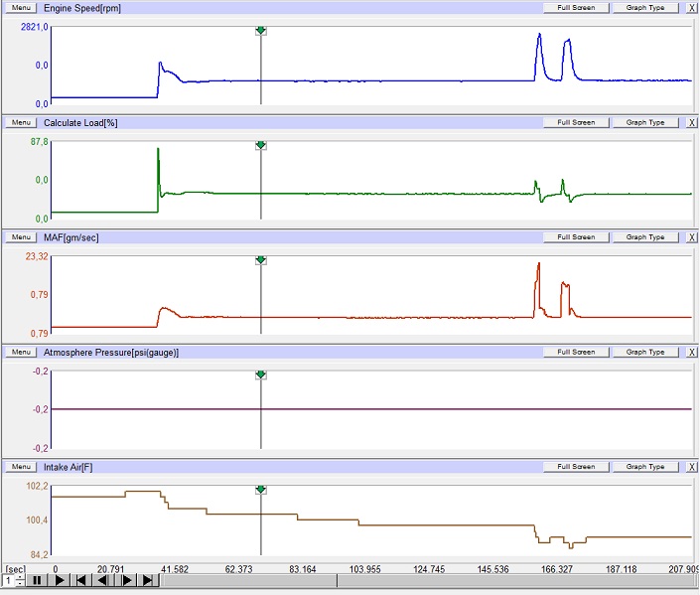Click the green cursor marker on Engine Speed
The width and height of the screenshot is (700, 595).
(x=260, y=31)
